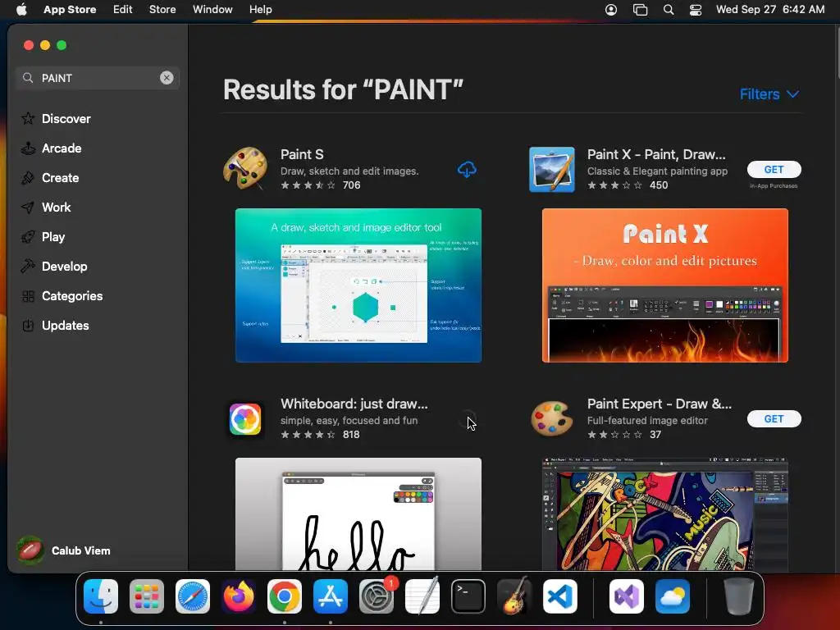Screen dimensions: 840x630
Task: Click the date and time in menu bar
Action: (770, 9)
